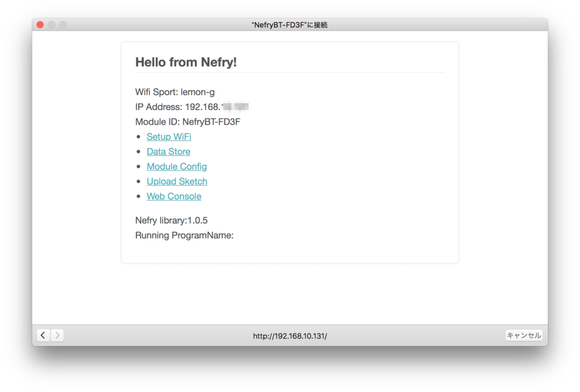
Task: Click the IP Address line
Action: pos(192,107)
